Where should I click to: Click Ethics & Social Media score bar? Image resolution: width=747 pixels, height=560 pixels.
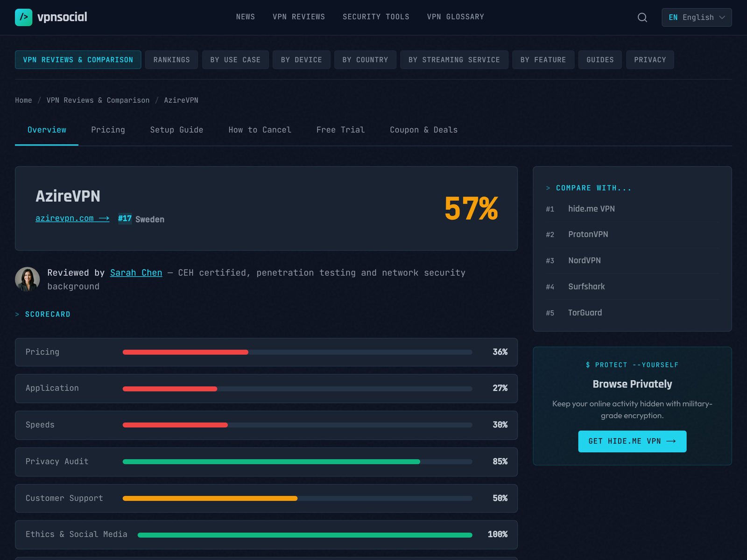[x=305, y=535]
